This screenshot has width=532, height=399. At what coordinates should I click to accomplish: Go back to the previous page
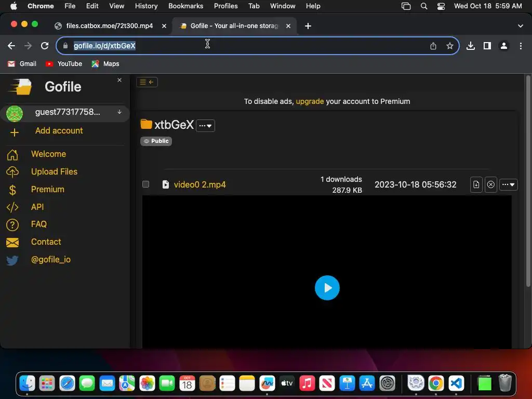pos(11,46)
